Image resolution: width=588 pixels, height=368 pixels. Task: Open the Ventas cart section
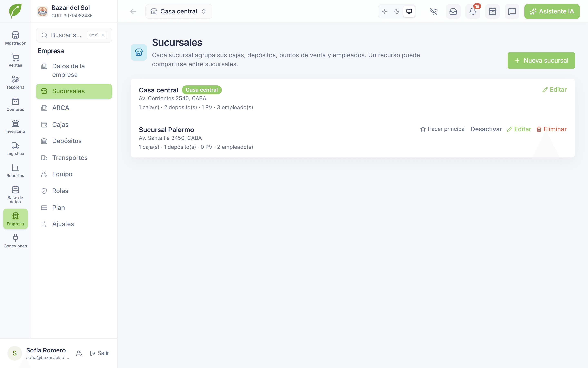click(15, 61)
